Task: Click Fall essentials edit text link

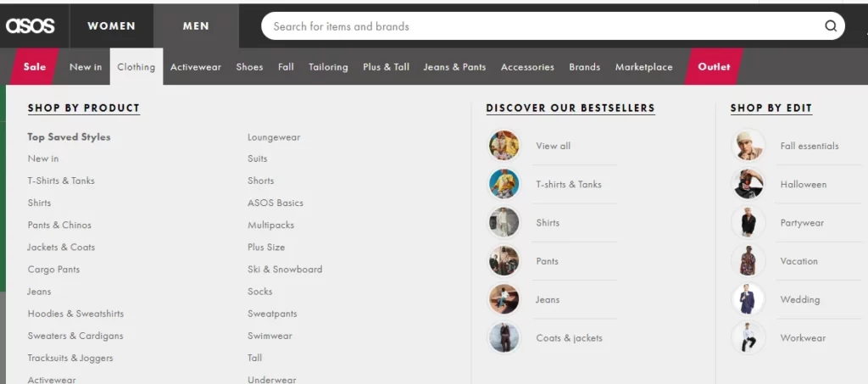Action: 810,146
